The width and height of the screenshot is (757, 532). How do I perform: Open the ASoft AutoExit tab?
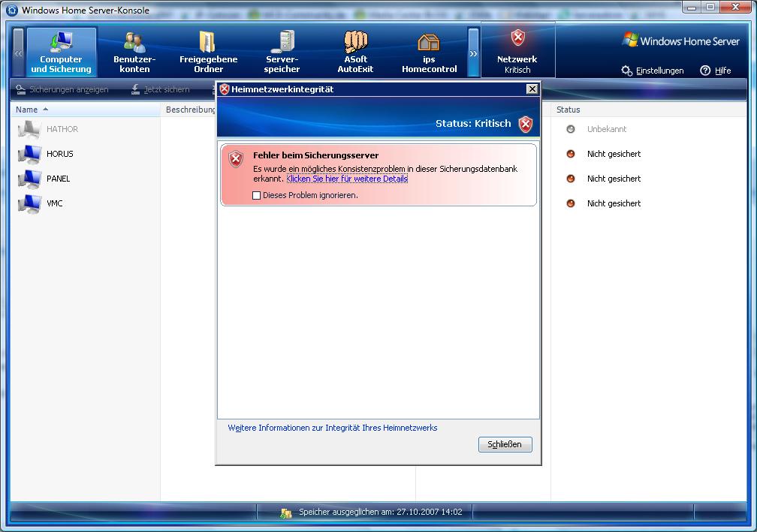[x=355, y=52]
